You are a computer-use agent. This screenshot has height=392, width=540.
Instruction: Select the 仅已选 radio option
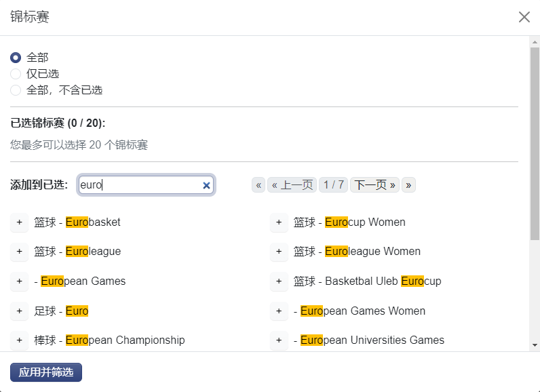pos(16,74)
